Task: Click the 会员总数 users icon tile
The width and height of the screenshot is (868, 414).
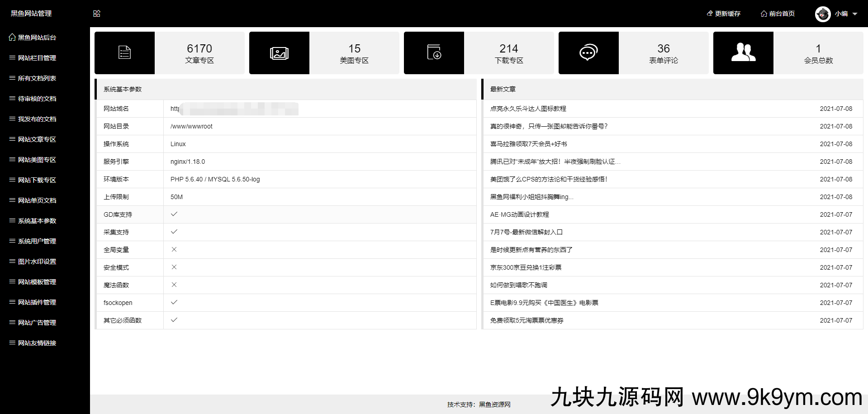Action: click(x=743, y=53)
